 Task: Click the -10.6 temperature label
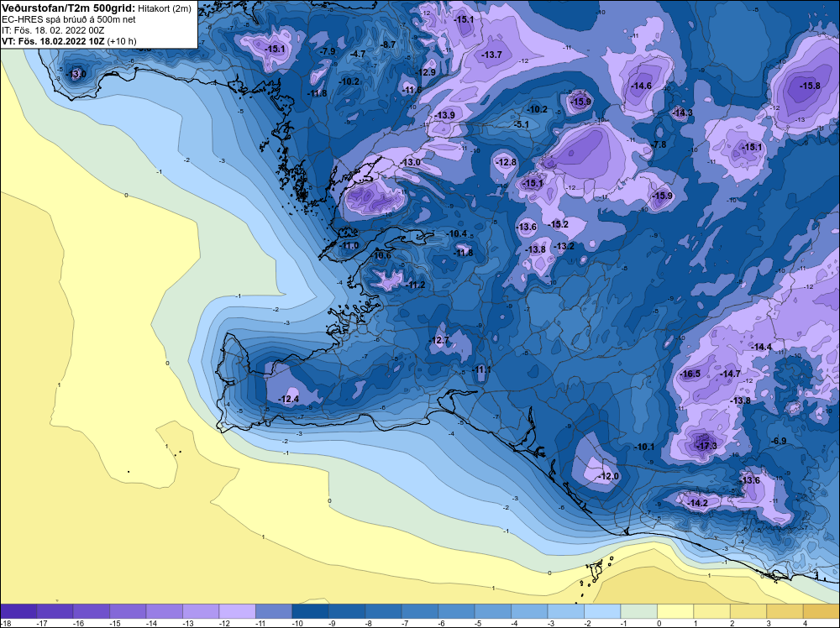tap(381, 255)
